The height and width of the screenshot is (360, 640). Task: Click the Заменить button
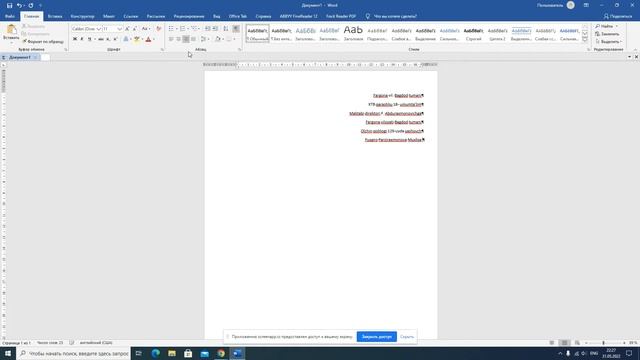coord(607,34)
